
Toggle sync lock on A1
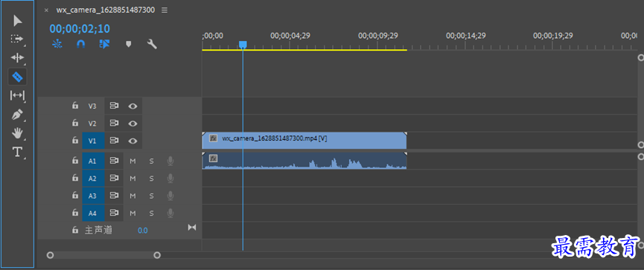[x=114, y=161]
